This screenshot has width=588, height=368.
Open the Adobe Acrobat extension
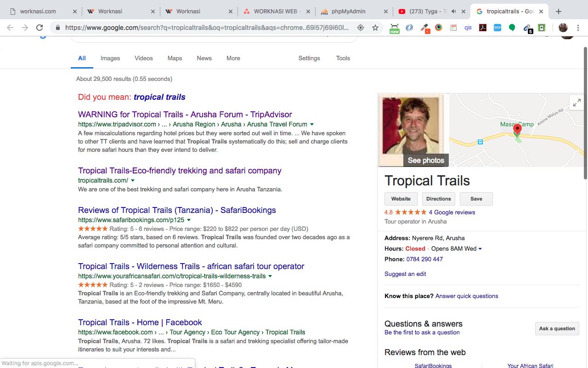pos(483,28)
